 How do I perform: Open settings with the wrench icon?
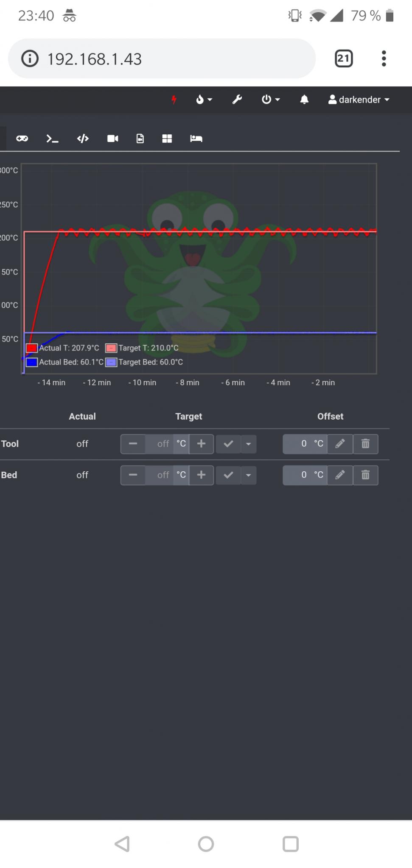tap(237, 100)
